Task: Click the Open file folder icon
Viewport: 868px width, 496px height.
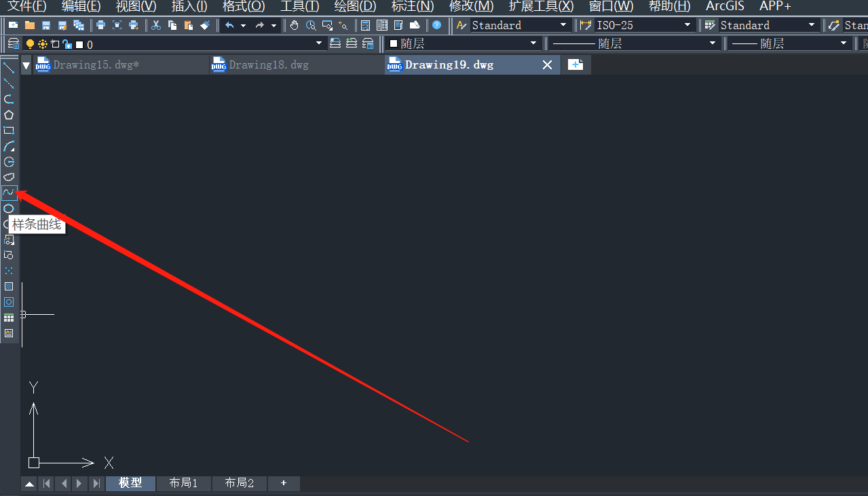Action: click(x=30, y=25)
